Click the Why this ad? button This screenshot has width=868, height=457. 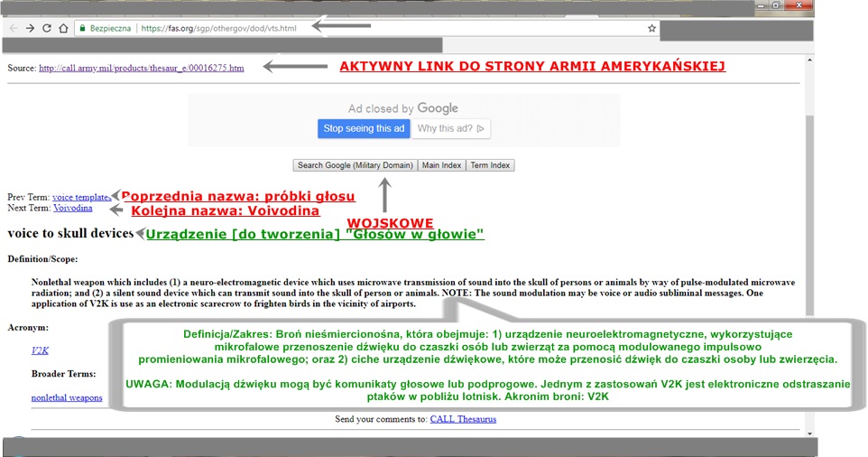pyautogui.click(x=450, y=128)
